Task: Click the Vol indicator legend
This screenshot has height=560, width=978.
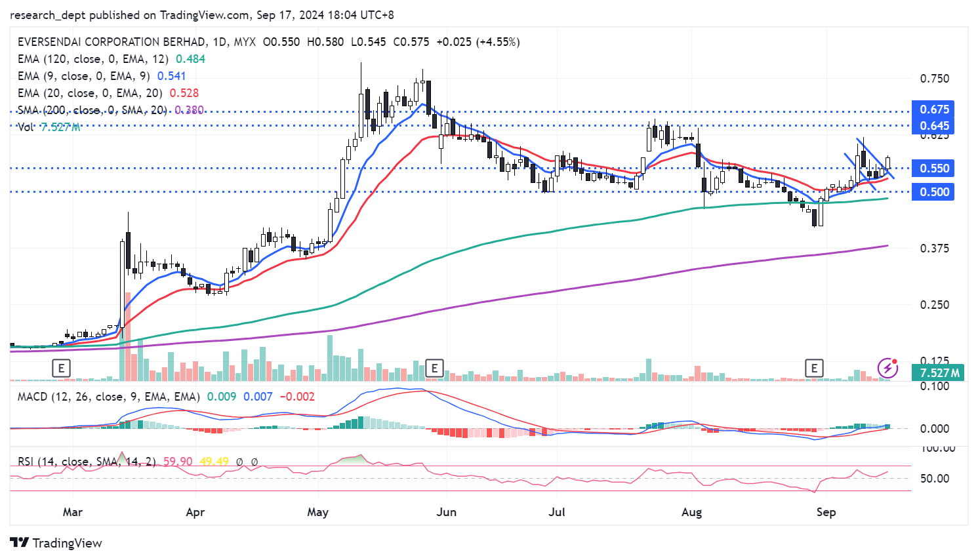Action: coord(26,127)
